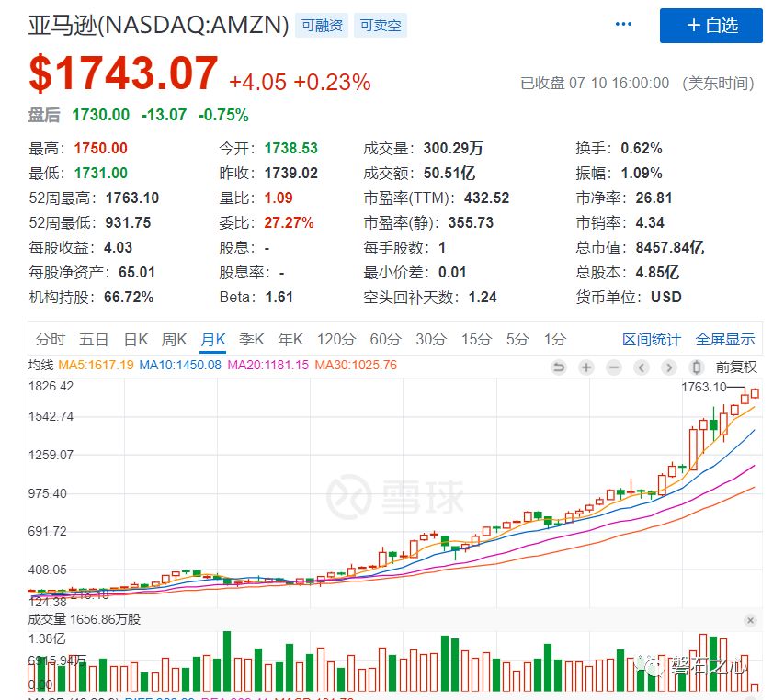Screen dimensions: 773x700
Task: Show the 30分 interval chart
Action: coord(431,339)
